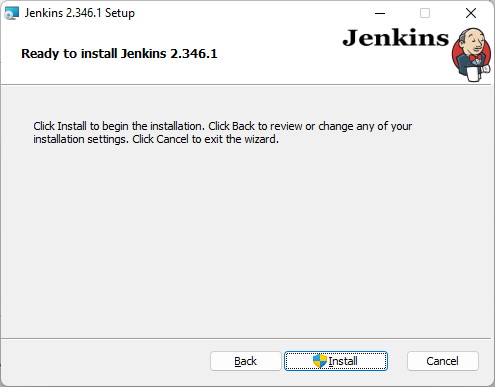This screenshot has height=387, width=495.
Task: Click the butler's white coffee cup
Action: (473, 74)
